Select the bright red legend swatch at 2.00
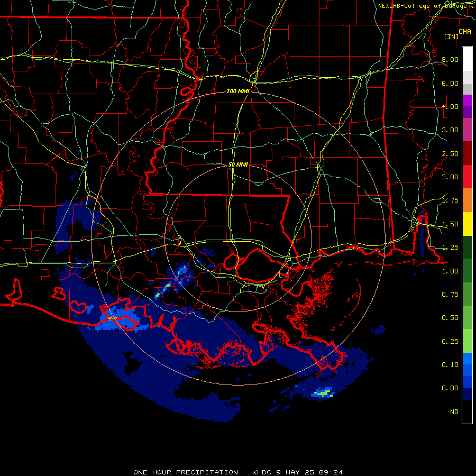 pos(467,177)
